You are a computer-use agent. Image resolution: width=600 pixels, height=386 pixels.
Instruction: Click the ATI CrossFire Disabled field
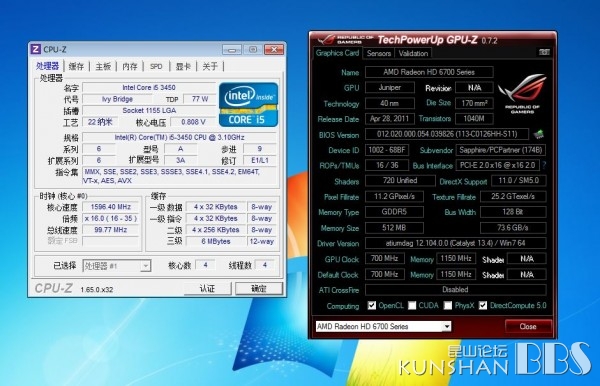(x=455, y=290)
